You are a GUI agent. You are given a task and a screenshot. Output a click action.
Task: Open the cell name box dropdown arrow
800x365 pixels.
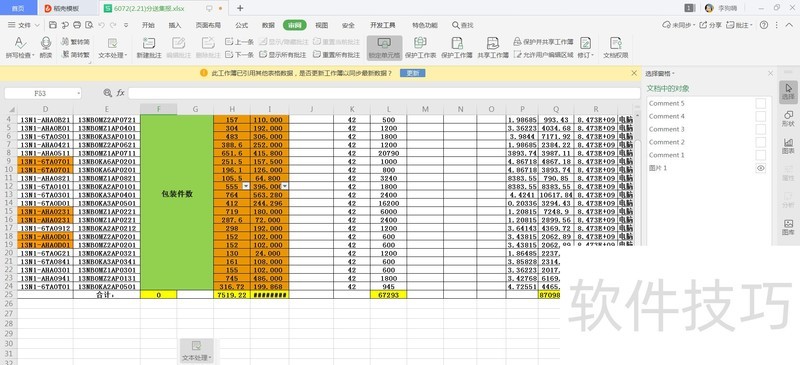(x=79, y=93)
